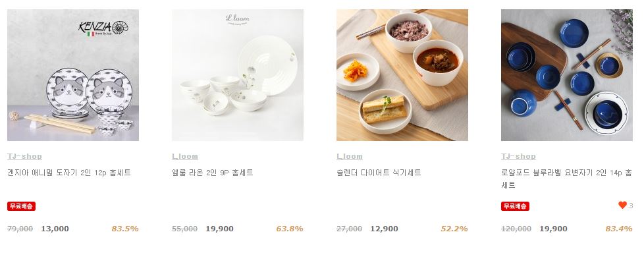644x257 pixels.
Task: Click the 12,900 sale price
Action: pyautogui.click(x=384, y=229)
